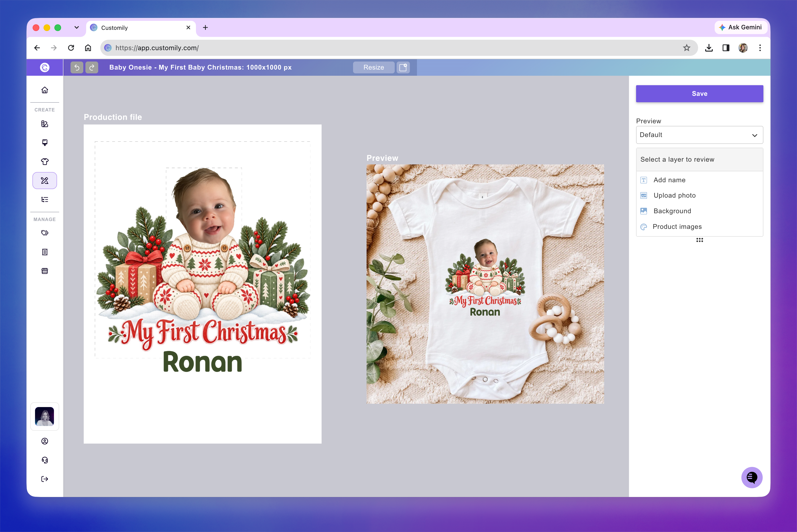Open the Chrome three-dot menu
The height and width of the screenshot is (532, 797).
click(760, 48)
